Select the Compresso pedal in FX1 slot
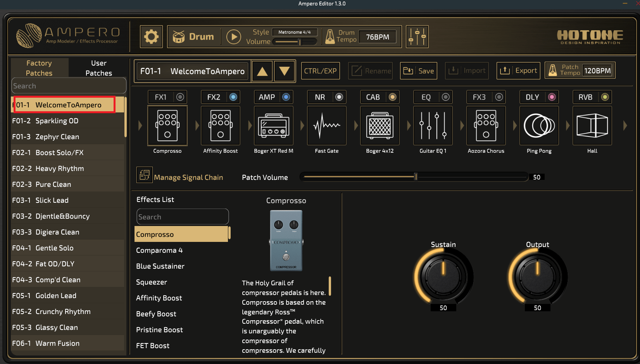The height and width of the screenshot is (364, 640). pos(167,126)
